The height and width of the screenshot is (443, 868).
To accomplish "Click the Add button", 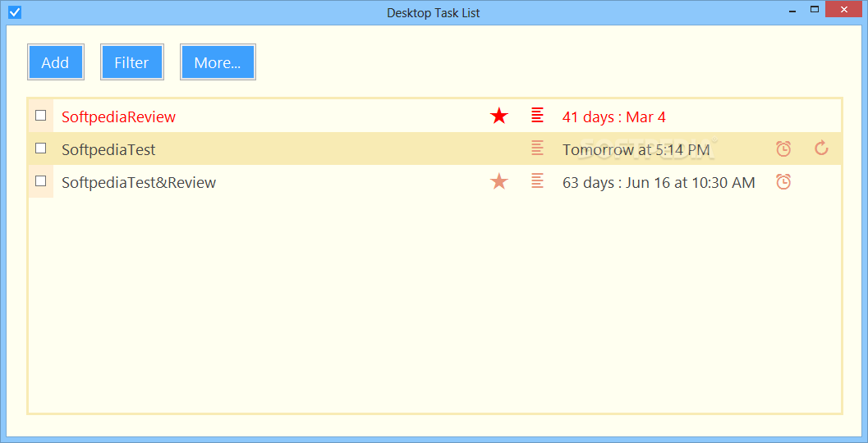I will pyautogui.click(x=55, y=62).
